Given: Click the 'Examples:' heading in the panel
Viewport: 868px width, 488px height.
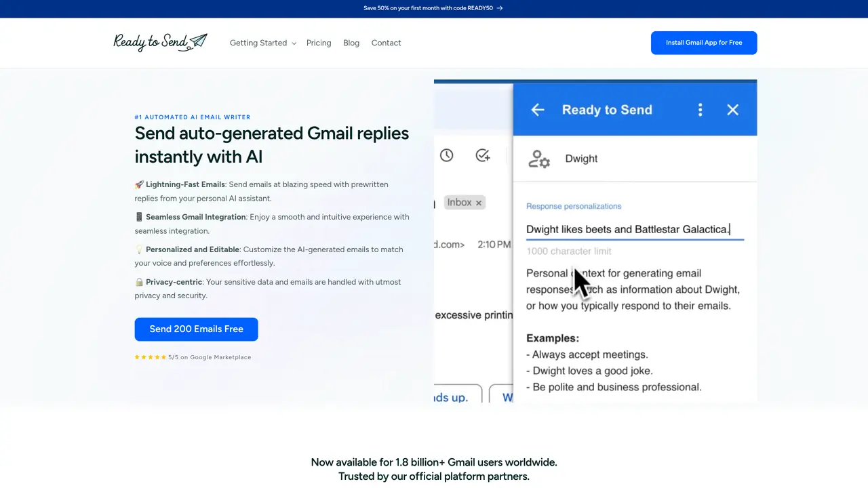Looking at the screenshot, I should click(x=553, y=338).
